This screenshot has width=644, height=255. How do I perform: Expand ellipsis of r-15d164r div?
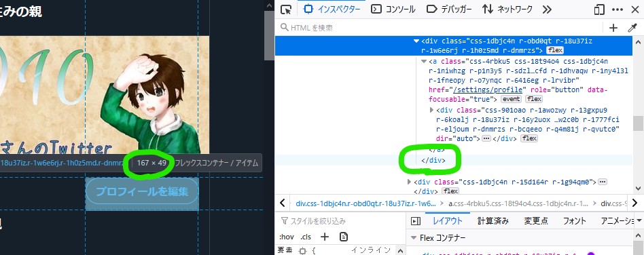click(x=603, y=182)
